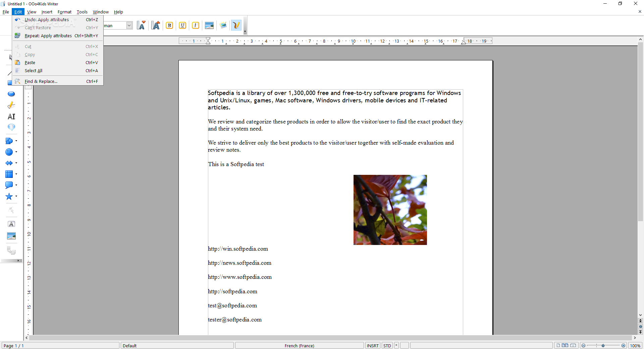
Task: Expand the toolbar overflow arrow
Action: click(245, 32)
